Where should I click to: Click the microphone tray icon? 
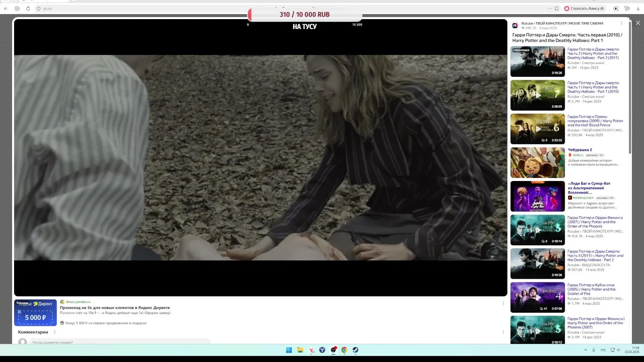594,350
